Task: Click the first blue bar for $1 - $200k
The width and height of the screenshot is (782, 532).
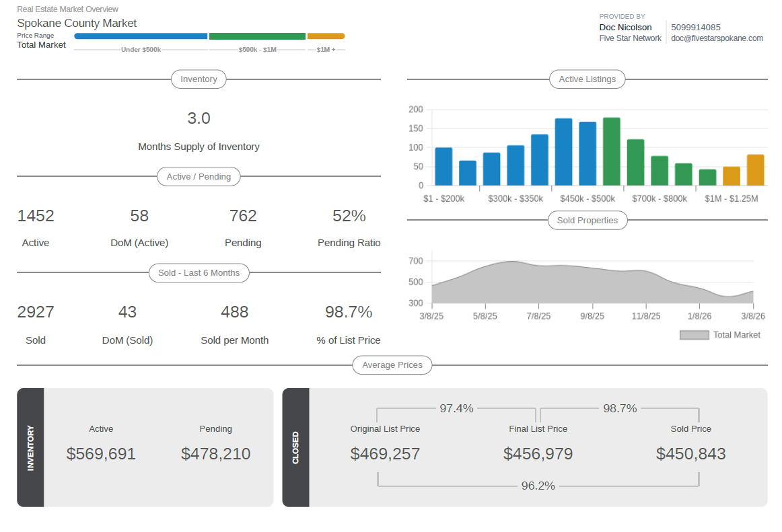Action: [443, 167]
